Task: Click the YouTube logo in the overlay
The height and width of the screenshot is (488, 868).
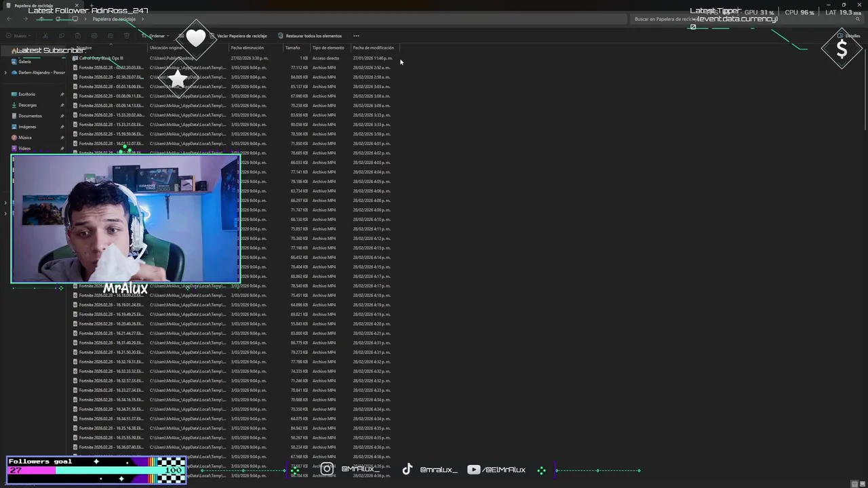Action: (x=474, y=469)
